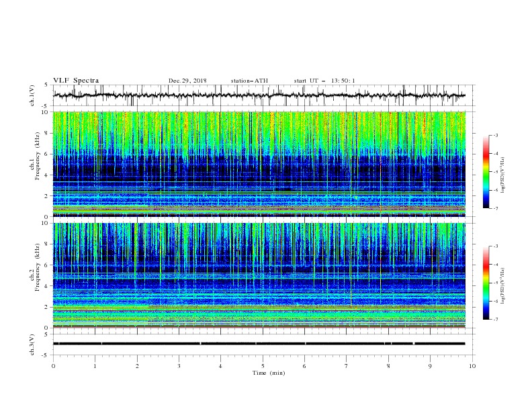Click inside the ch.2 spectrogram panel
This screenshot has height=411, width=532.
(259, 275)
